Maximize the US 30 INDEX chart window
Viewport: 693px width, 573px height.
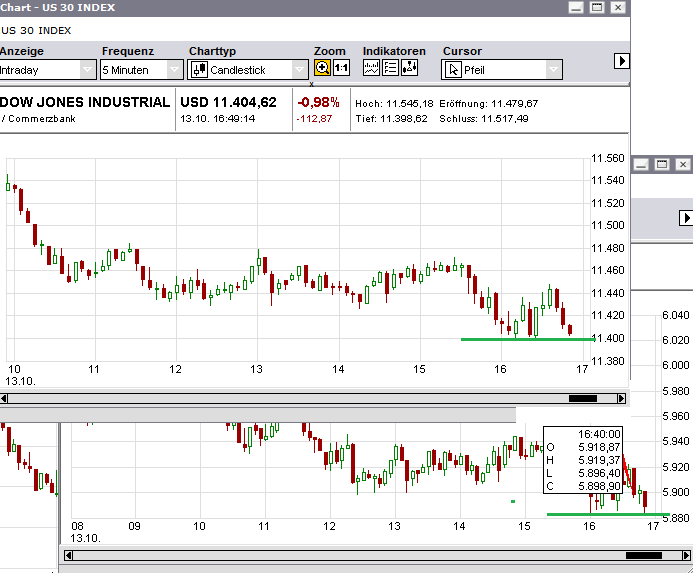(597, 8)
